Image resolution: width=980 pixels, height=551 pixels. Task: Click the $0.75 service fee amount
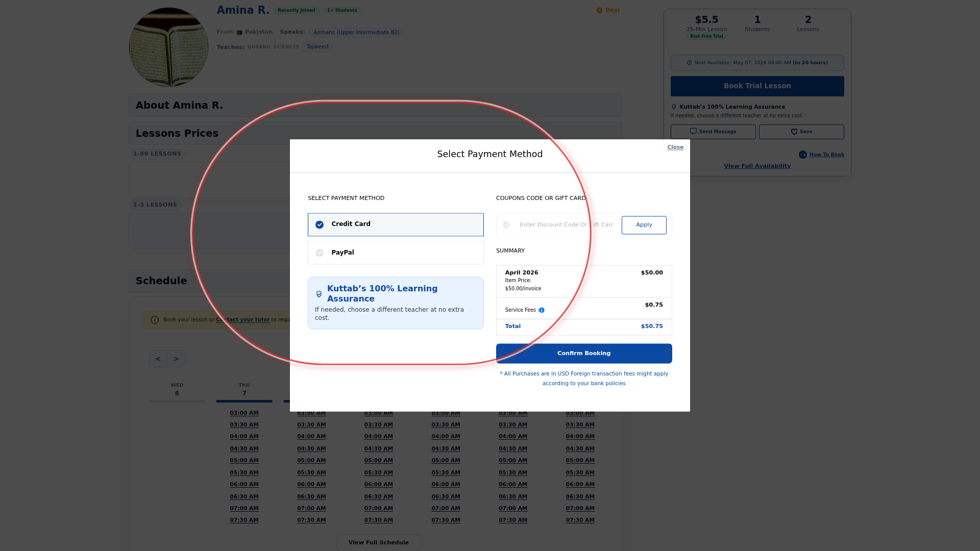tap(654, 305)
